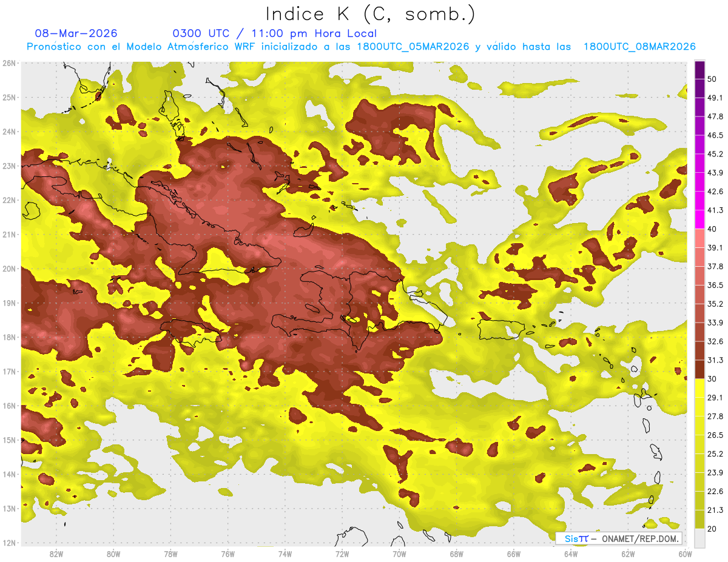Click the '27.8' colorbar value
This screenshot has width=728, height=562.
point(715,416)
